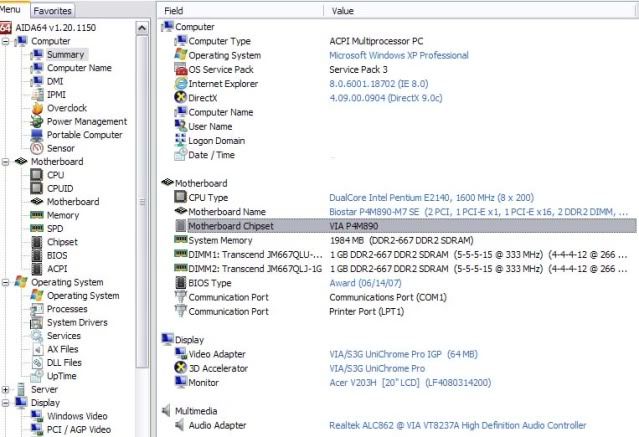Select the DMI icon in tree
The image size is (639, 437).
click(37, 81)
